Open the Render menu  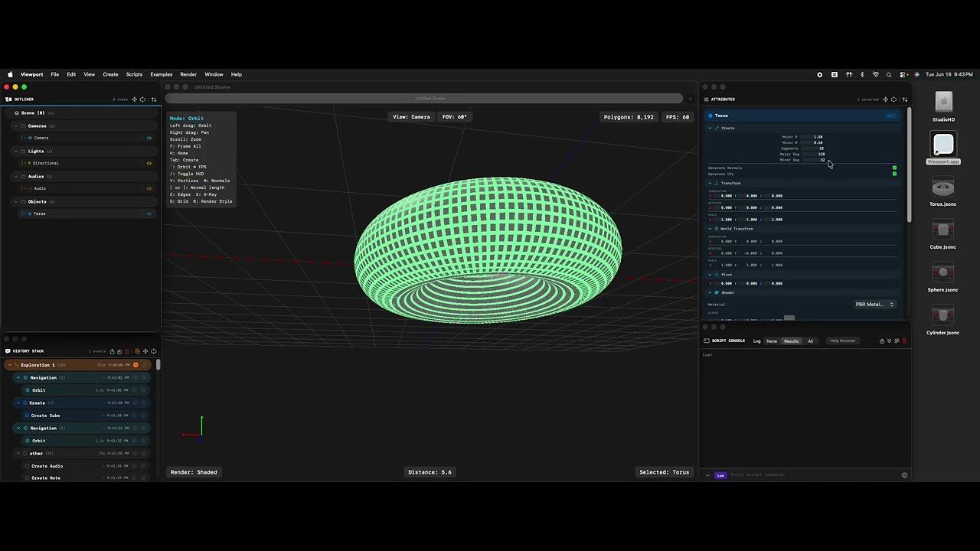[188, 74]
